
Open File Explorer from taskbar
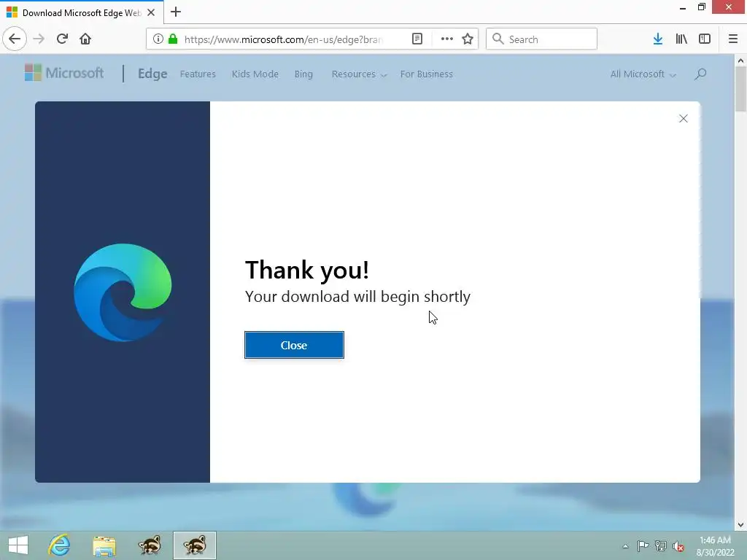104,545
